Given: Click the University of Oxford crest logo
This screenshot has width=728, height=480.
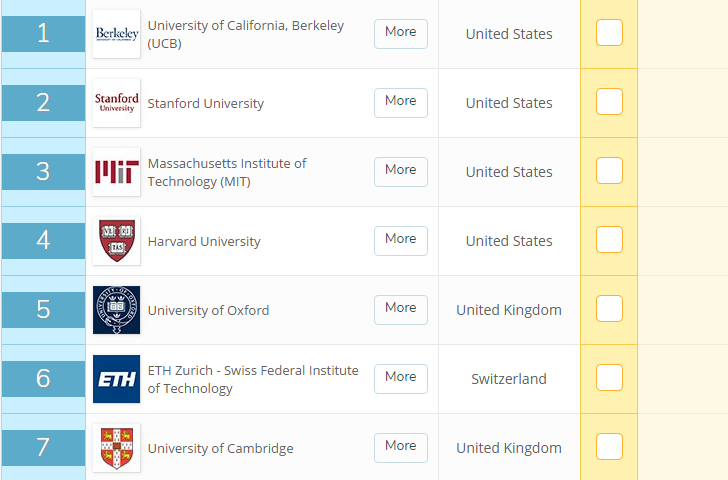Looking at the screenshot, I should (116, 310).
